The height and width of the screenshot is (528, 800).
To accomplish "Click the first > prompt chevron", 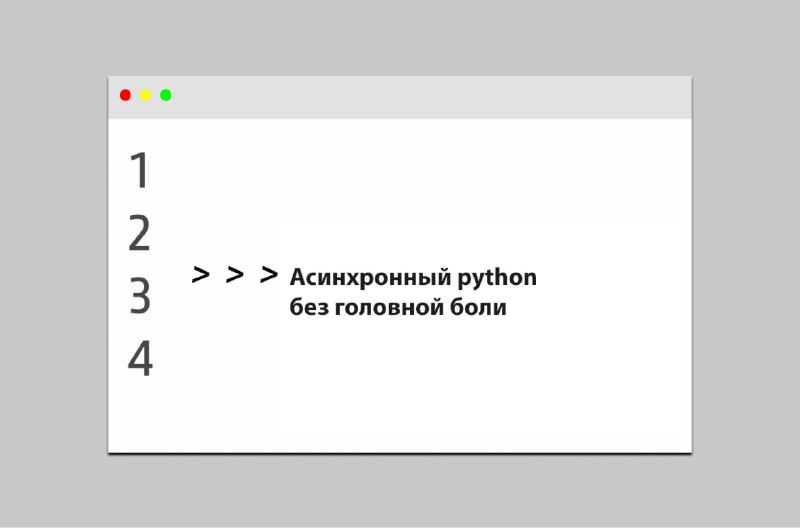I will 201,274.
